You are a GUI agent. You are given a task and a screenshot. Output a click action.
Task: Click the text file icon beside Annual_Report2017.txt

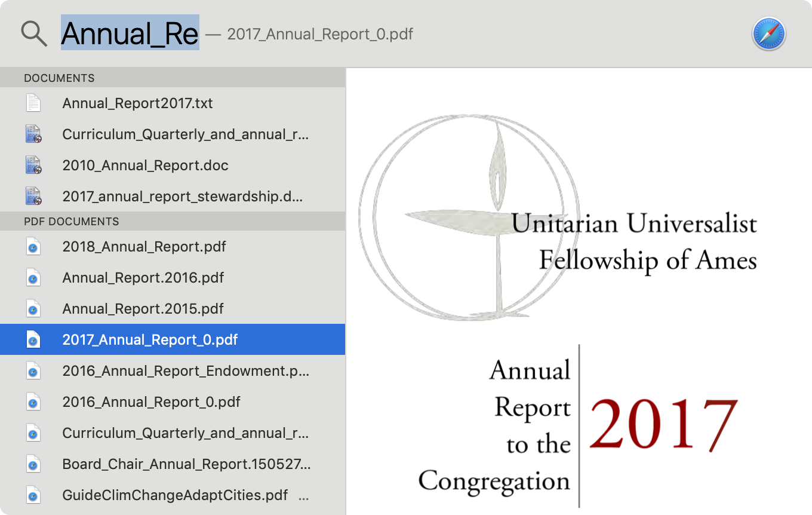point(33,103)
